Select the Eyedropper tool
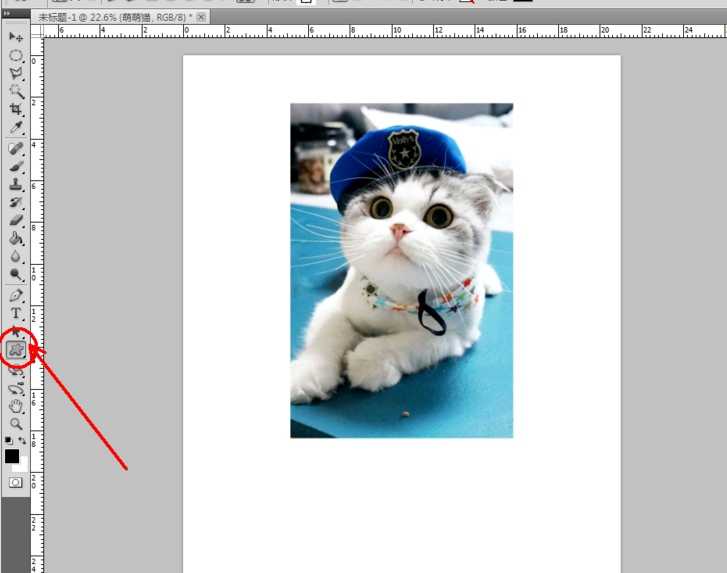The width and height of the screenshot is (727, 573). point(16,127)
